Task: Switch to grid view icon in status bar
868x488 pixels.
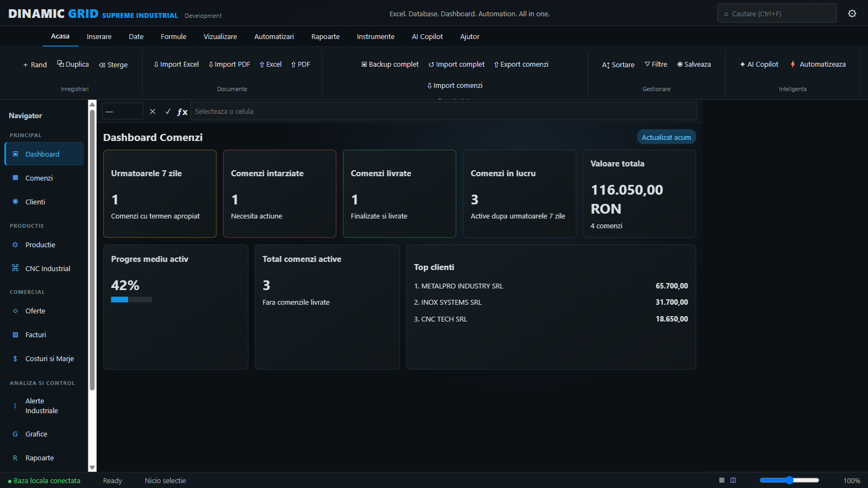Action: (x=722, y=480)
